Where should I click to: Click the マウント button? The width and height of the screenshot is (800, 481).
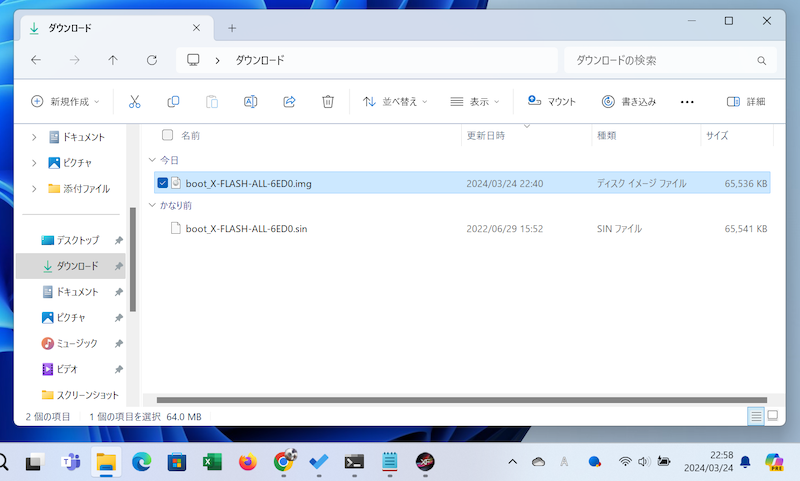[x=552, y=101]
